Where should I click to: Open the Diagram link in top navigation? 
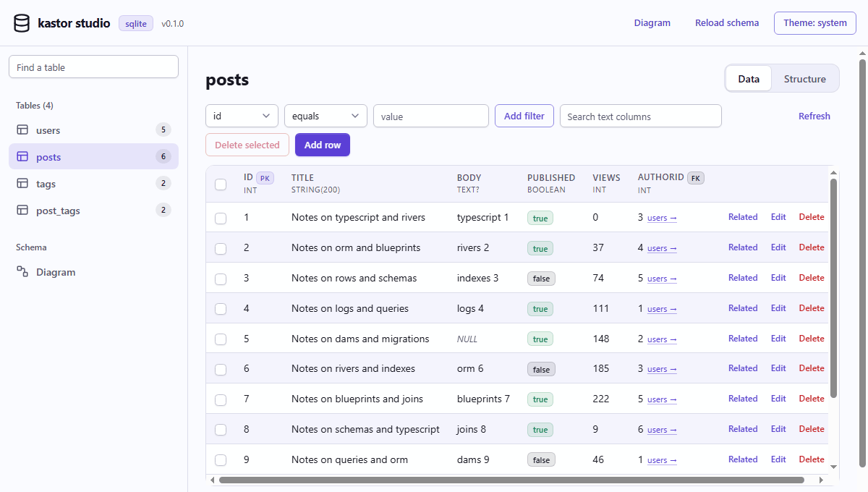pyautogui.click(x=652, y=23)
